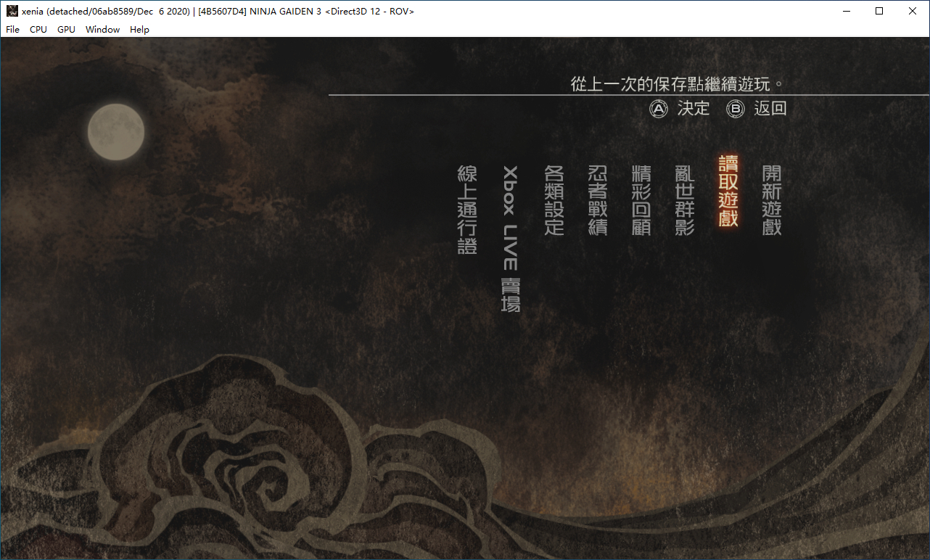
Task: Select highlighted 讀取遊戲 load game option
Action: (x=728, y=190)
